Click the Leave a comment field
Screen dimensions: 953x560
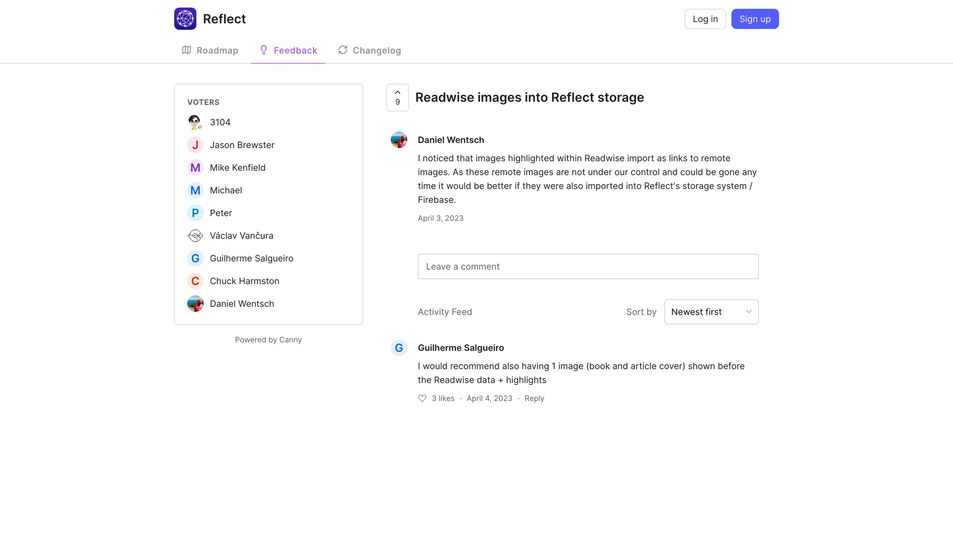click(588, 266)
